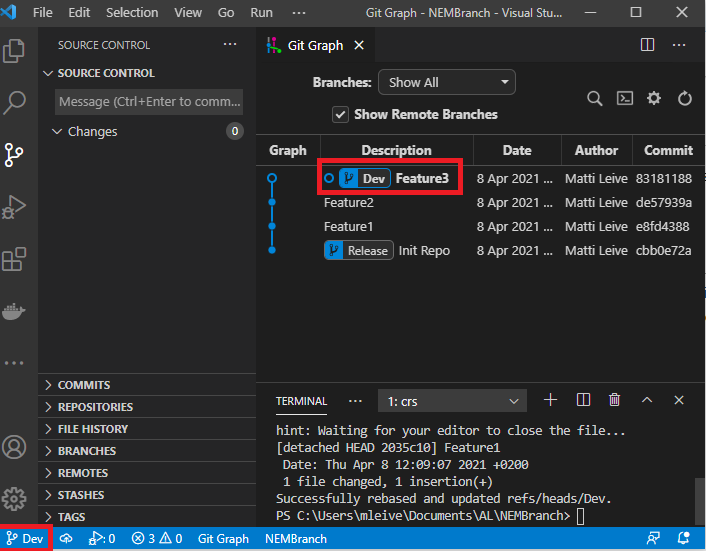Open Run and Debug view

pos(14,207)
